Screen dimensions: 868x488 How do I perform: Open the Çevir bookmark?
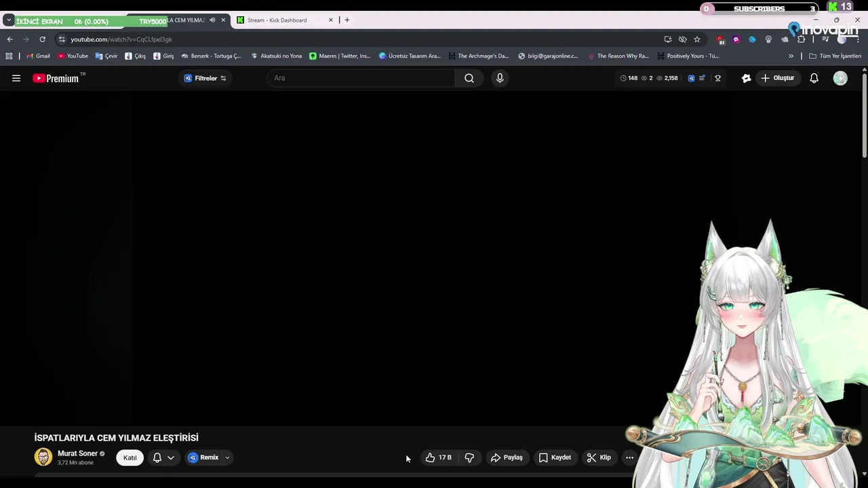pos(106,56)
